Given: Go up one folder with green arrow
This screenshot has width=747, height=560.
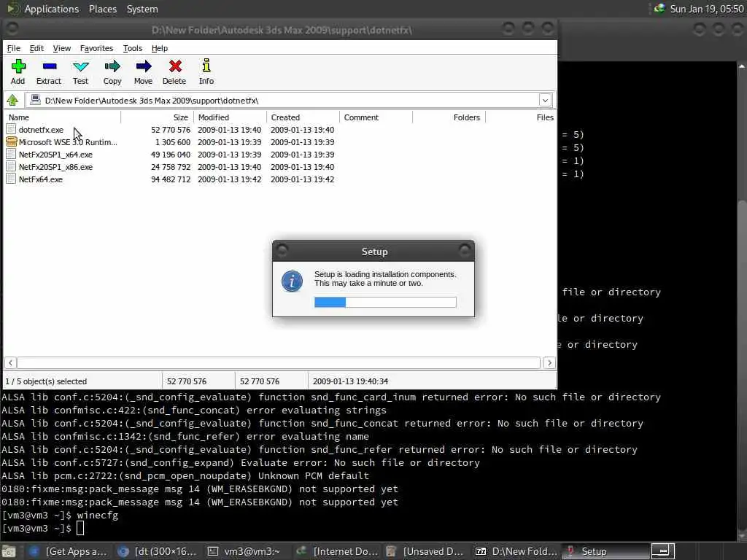Looking at the screenshot, I should click(12, 100).
